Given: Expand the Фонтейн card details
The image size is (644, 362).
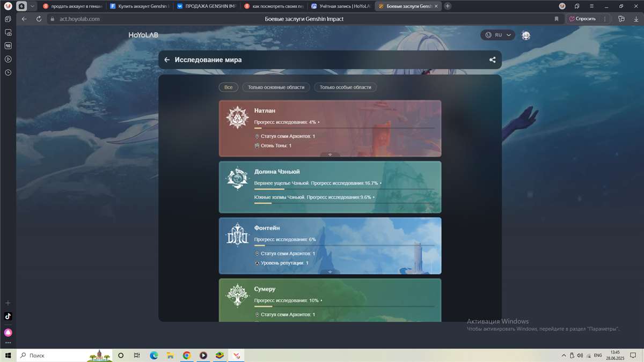Looking at the screenshot, I should [x=330, y=272].
